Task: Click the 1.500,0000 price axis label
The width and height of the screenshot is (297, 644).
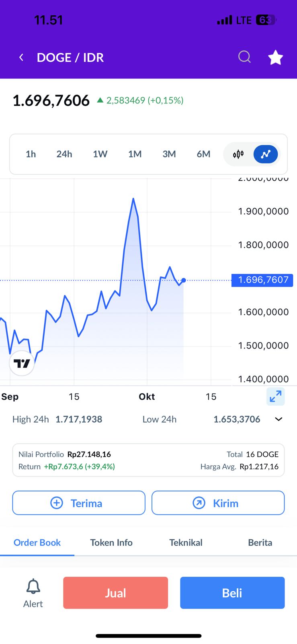Action: click(x=263, y=345)
